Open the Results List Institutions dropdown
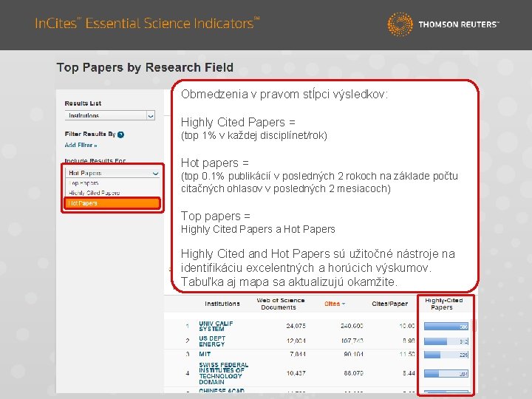The height and width of the screenshot is (399, 532). [110, 115]
